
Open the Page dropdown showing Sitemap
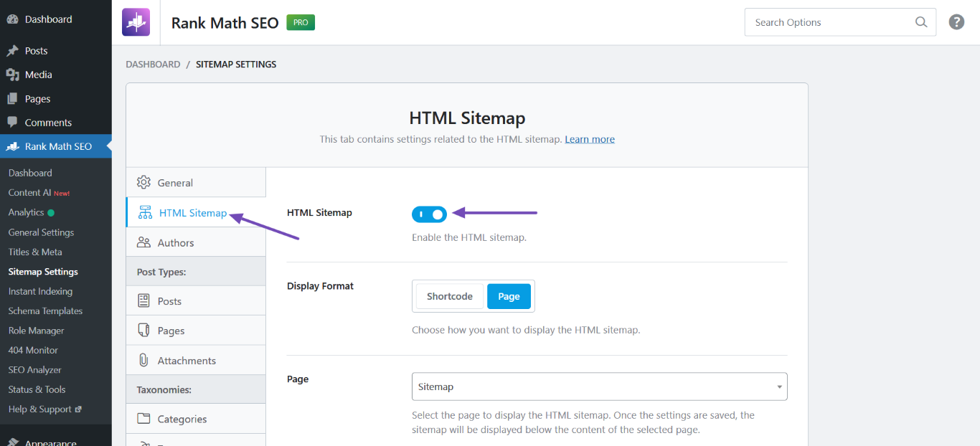tap(600, 386)
